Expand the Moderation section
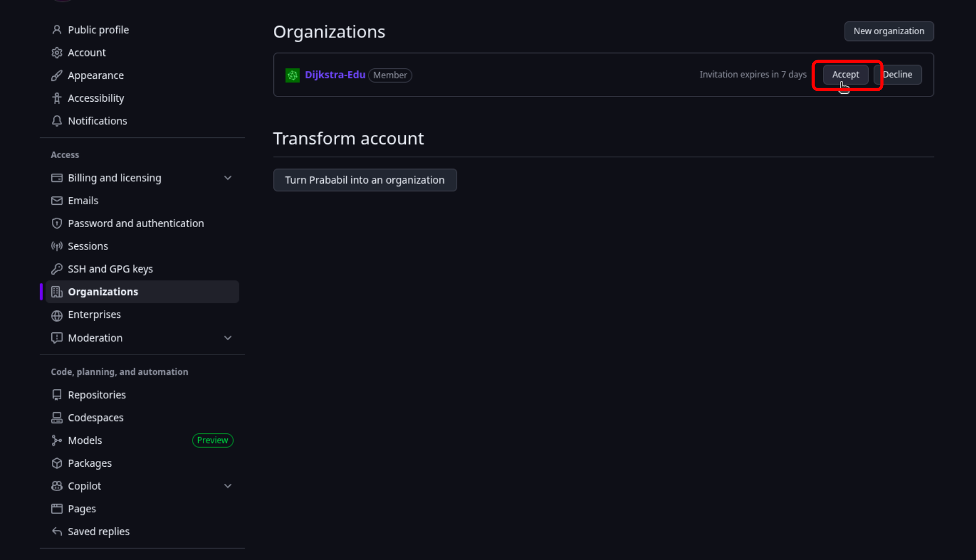This screenshot has height=560, width=976. 228,338
